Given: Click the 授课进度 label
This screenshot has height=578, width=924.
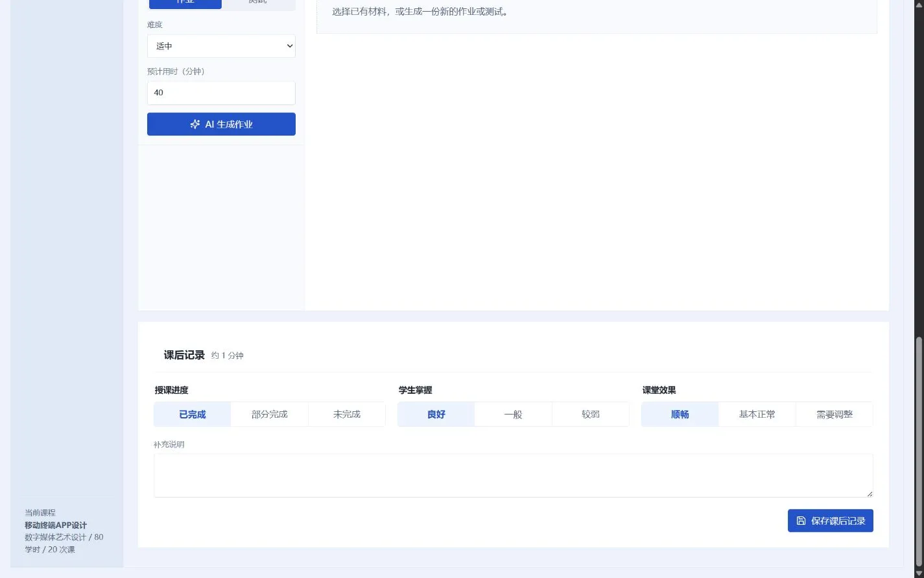Looking at the screenshot, I should click(171, 390).
